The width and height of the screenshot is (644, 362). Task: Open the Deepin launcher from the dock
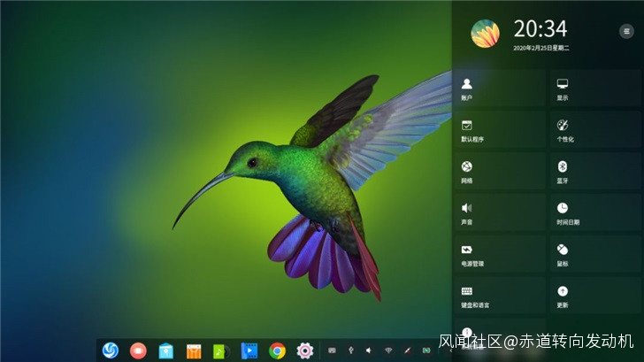click(x=110, y=350)
